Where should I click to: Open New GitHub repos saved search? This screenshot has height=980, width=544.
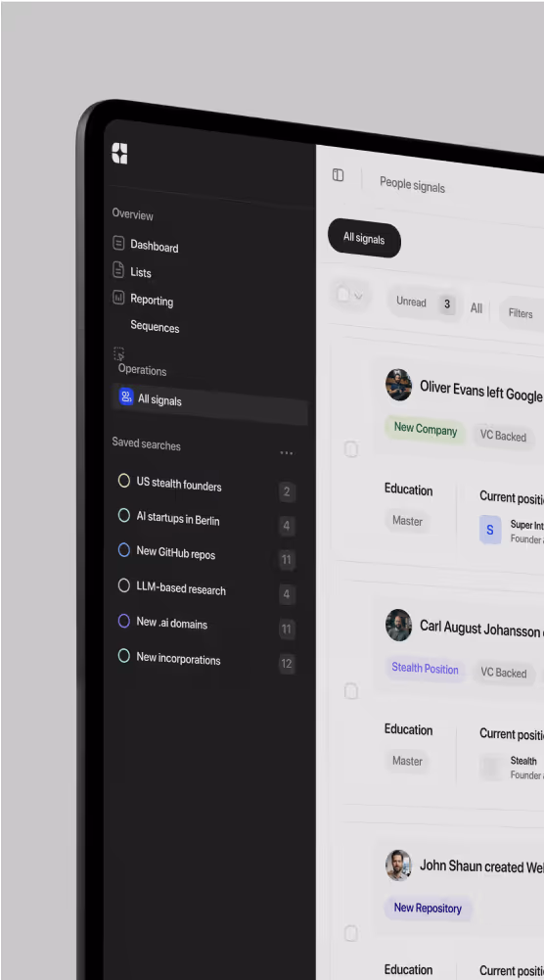(x=175, y=552)
